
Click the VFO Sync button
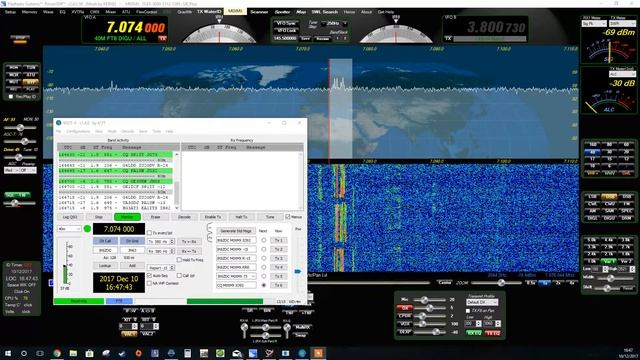[x=286, y=24]
